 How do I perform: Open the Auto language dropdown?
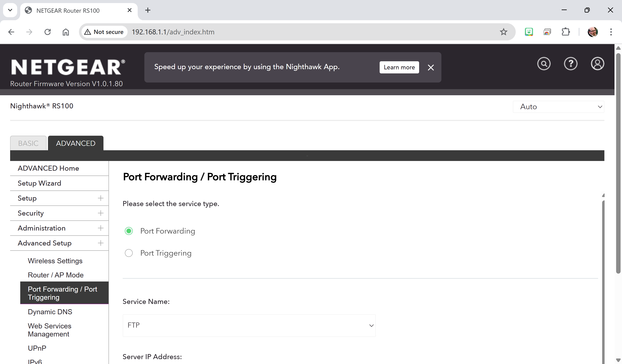558,107
